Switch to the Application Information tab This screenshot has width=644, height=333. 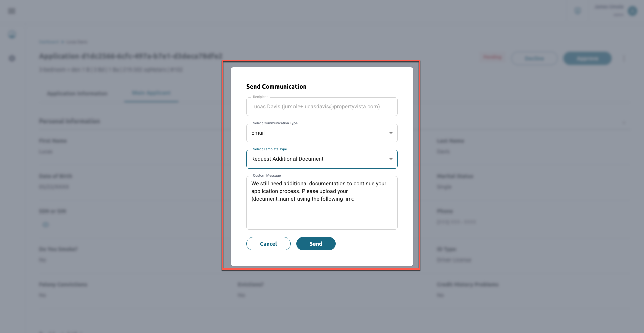click(77, 93)
